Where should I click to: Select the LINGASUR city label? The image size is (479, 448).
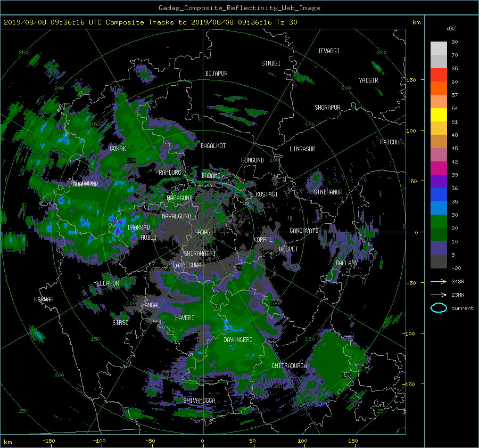[302, 149]
